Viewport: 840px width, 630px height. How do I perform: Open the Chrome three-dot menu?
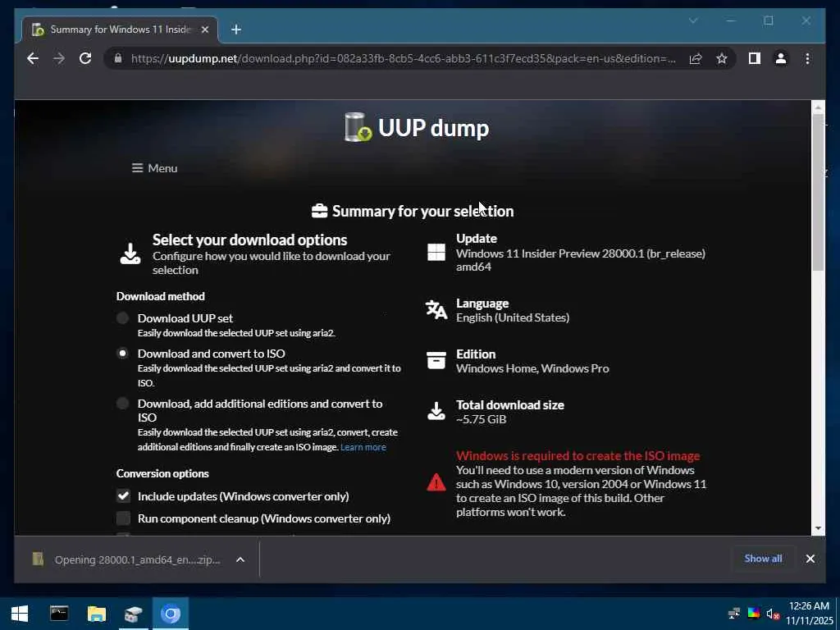(x=807, y=58)
